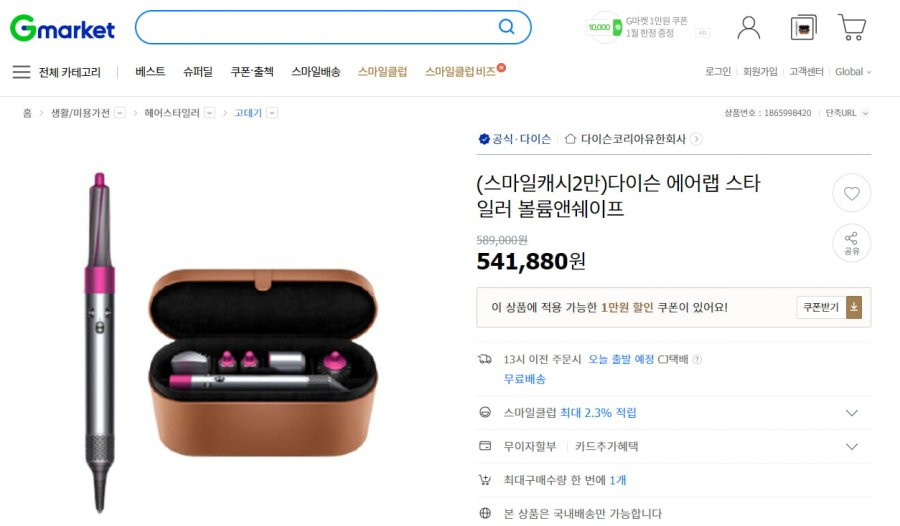This screenshot has width=900, height=526.
Task: Open recently viewed items icon
Action: 803,28
